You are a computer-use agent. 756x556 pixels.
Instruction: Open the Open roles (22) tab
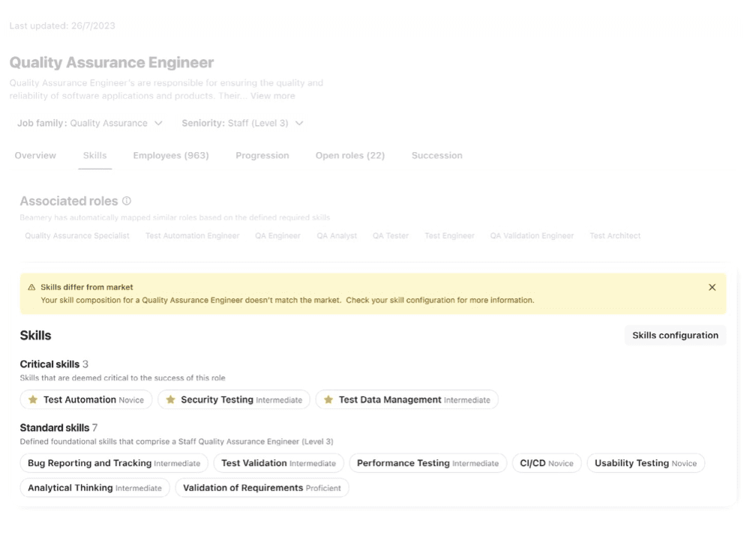pos(350,156)
